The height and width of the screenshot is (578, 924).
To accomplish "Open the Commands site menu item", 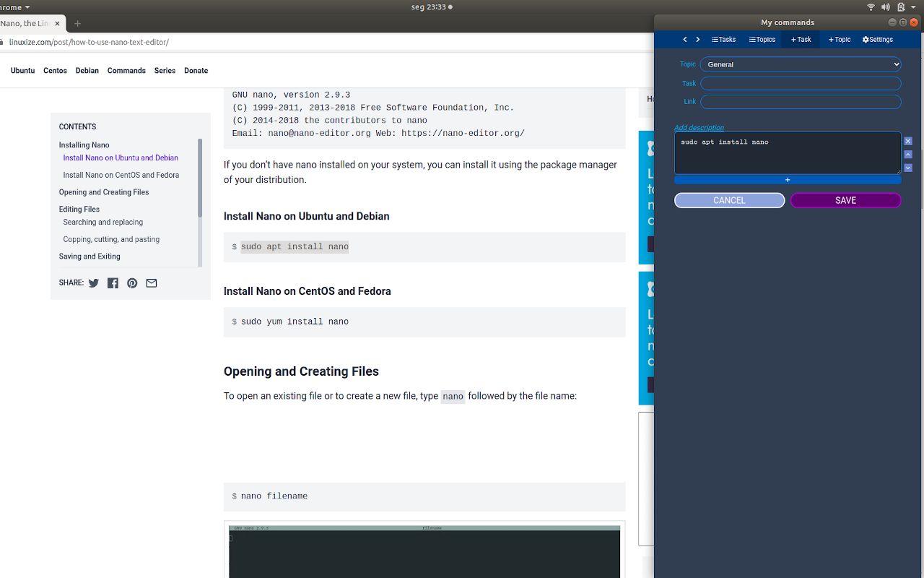I will (126, 71).
